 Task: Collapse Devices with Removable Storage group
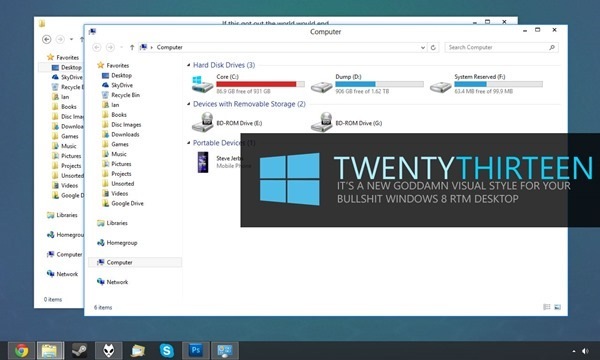point(189,104)
